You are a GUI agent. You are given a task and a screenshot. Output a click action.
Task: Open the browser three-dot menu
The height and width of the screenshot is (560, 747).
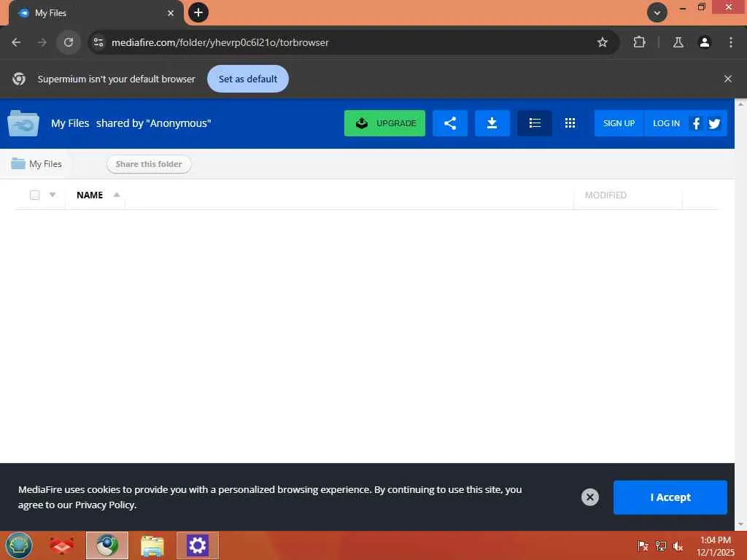731,42
